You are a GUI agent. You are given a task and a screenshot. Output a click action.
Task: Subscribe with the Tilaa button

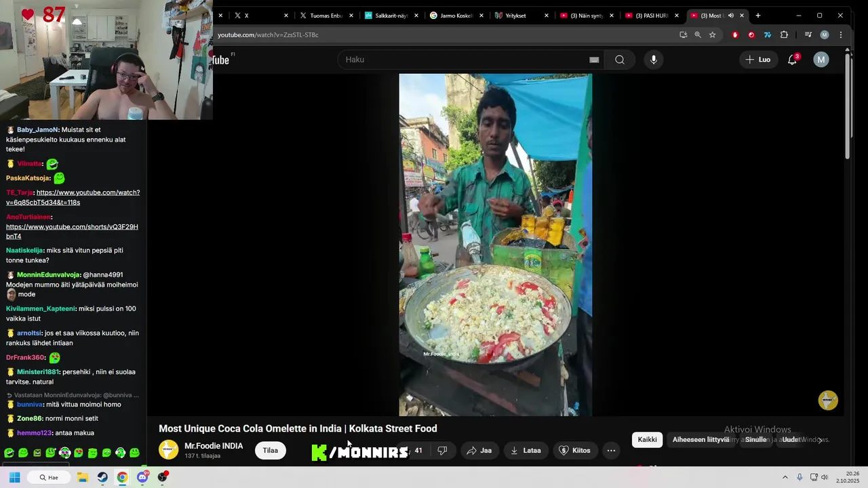(271, 451)
